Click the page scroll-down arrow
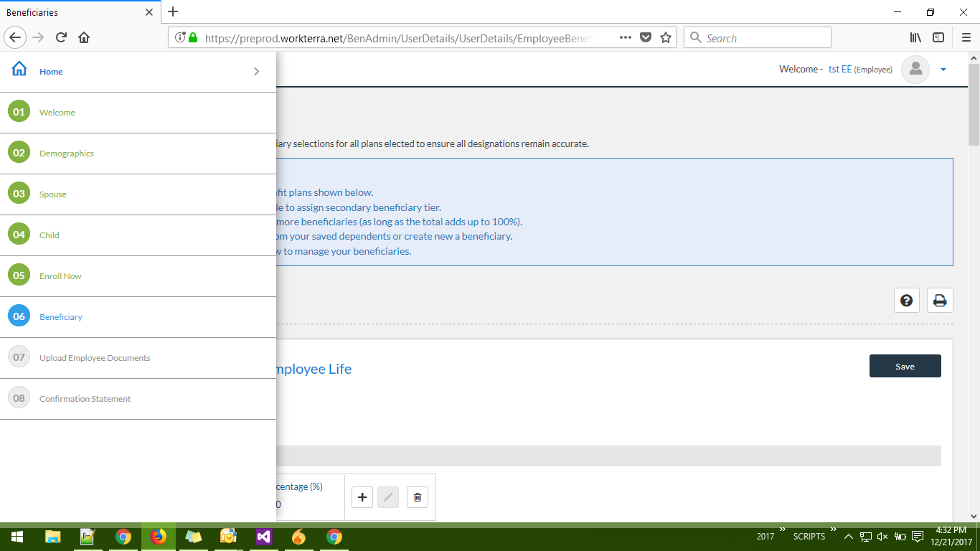 pyautogui.click(x=974, y=516)
